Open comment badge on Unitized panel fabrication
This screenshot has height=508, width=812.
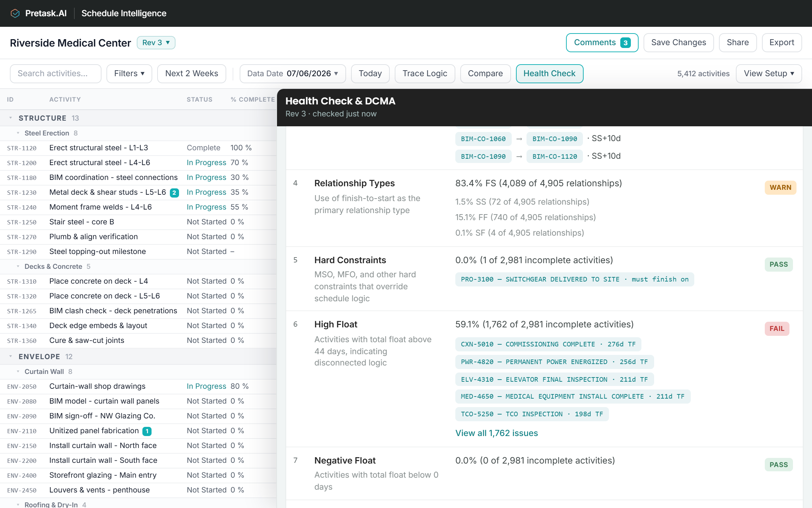147,431
